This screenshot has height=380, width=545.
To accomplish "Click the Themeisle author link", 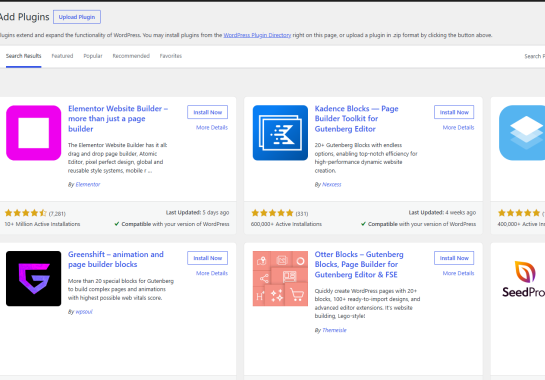I will (x=334, y=330).
